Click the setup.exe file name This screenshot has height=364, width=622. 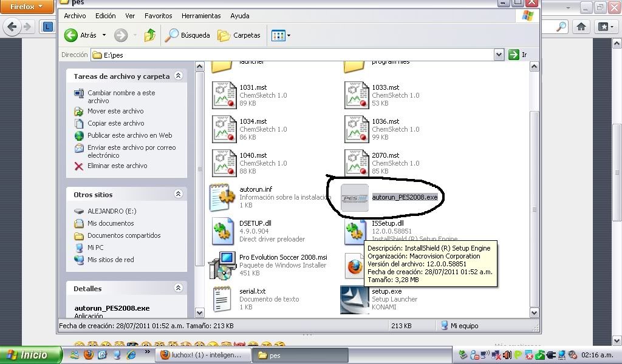click(x=387, y=292)
